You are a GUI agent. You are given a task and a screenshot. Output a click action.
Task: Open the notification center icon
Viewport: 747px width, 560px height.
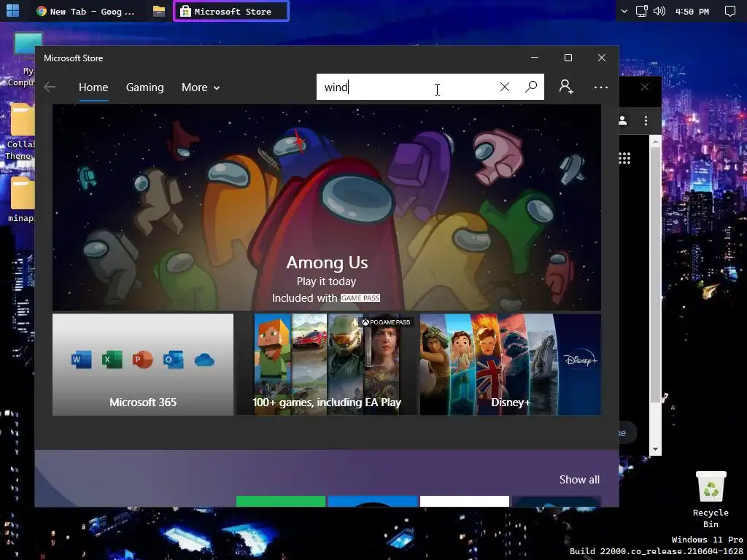[729, 11]
